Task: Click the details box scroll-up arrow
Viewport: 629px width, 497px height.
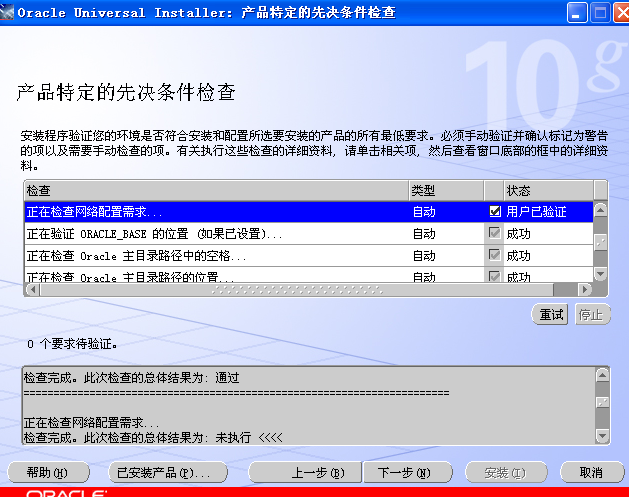Action: click(x=603, y=376)
